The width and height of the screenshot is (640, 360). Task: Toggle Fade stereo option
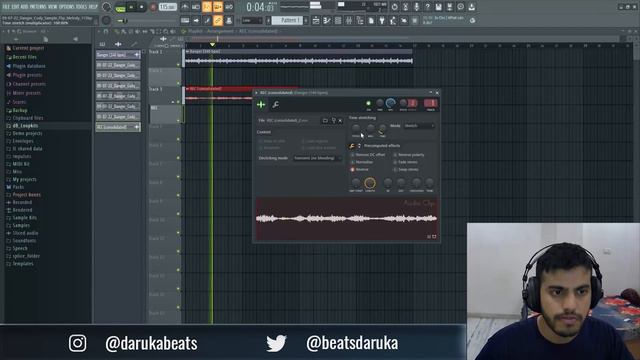(x=406, y=162)
